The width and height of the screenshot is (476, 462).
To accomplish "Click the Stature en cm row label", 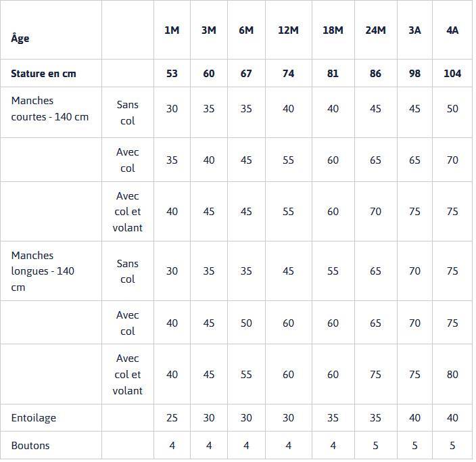I will point(43,73).
